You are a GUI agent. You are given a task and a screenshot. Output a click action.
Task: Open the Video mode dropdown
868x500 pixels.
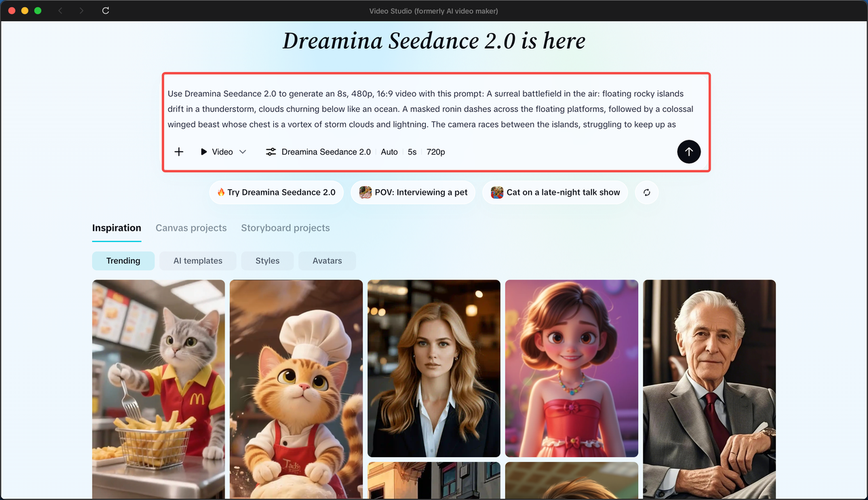coord(223,152)
